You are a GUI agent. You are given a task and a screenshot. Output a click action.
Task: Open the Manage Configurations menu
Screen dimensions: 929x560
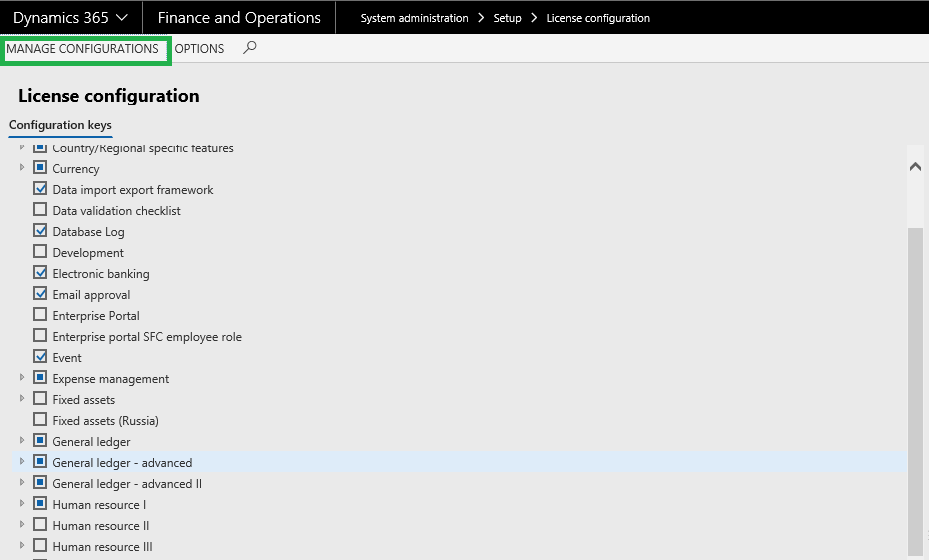pyautogui.click(x=83, y=48)
